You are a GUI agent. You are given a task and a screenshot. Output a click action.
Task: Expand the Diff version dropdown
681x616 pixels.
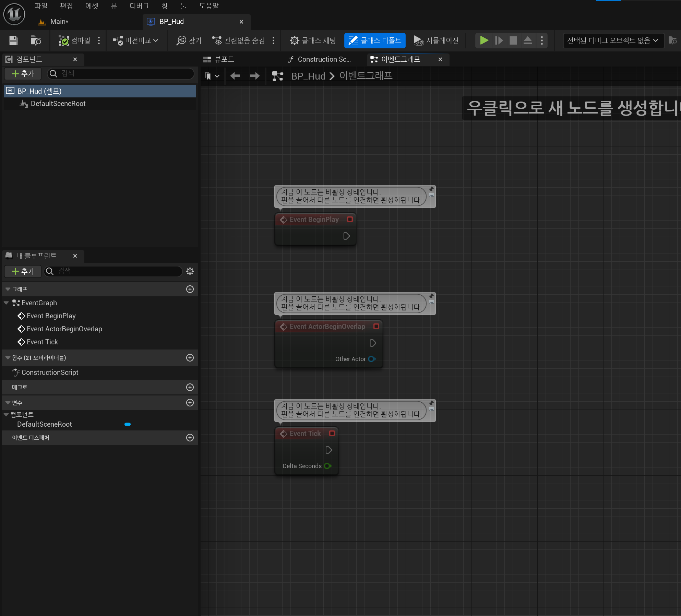136,40
